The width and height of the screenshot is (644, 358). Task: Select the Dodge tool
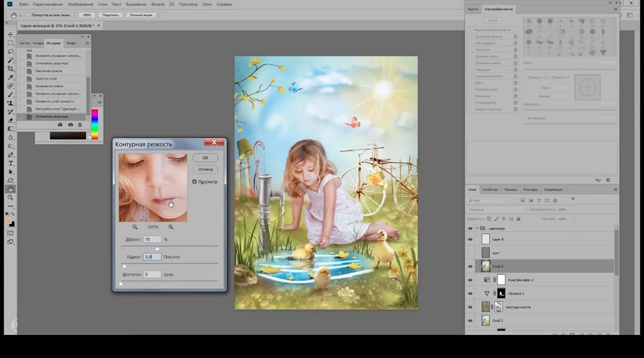click(11, 146)
